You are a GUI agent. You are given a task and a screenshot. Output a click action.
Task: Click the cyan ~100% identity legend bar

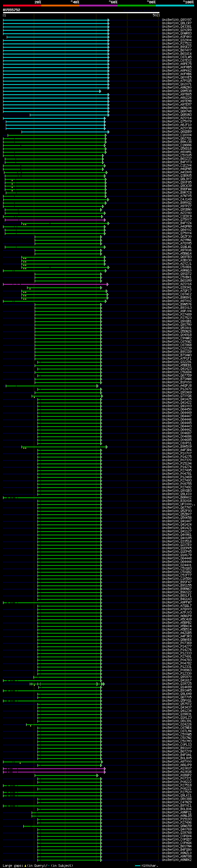pyautogui.click(x=175, y=6)
